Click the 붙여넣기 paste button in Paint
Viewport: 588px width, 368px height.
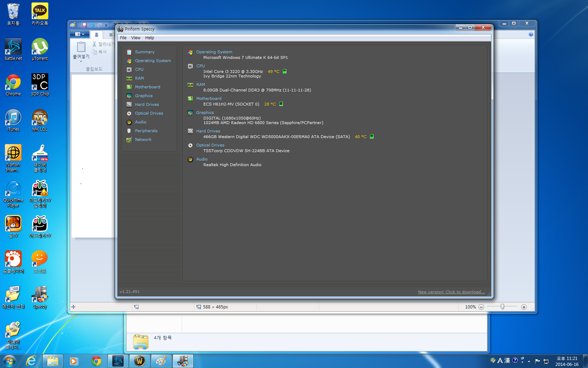click(x=81, y=52)
